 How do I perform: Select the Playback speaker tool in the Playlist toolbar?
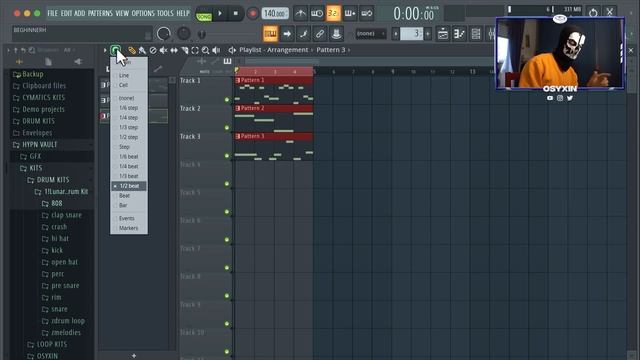216,50
